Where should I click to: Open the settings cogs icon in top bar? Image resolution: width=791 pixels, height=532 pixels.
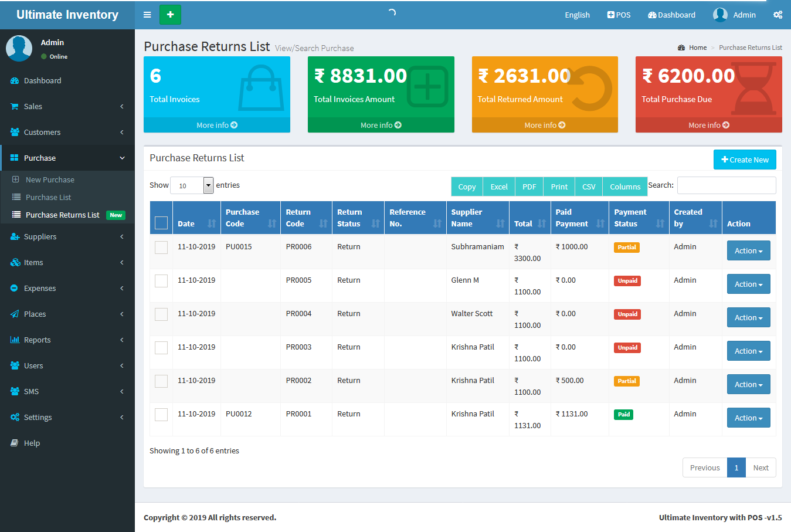click(x=778, y=15)
